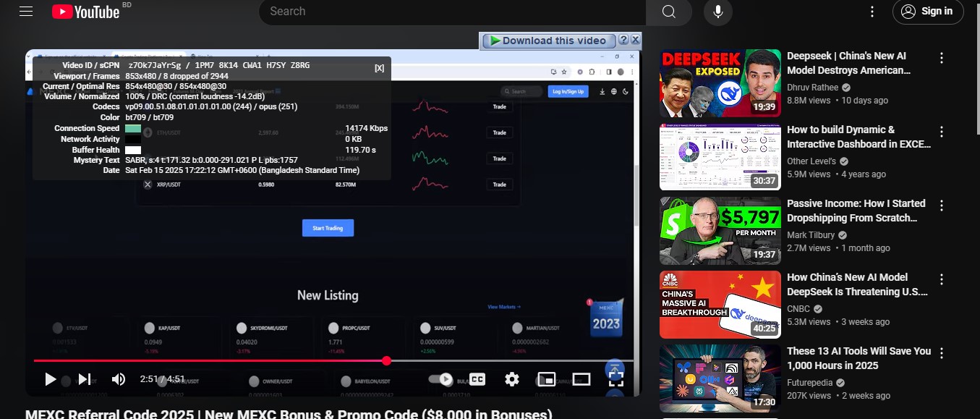The width and height of the screenshot is (980, 419).
Task: Open title Passive Income: How I Started
Action: (x=856, y=211)
